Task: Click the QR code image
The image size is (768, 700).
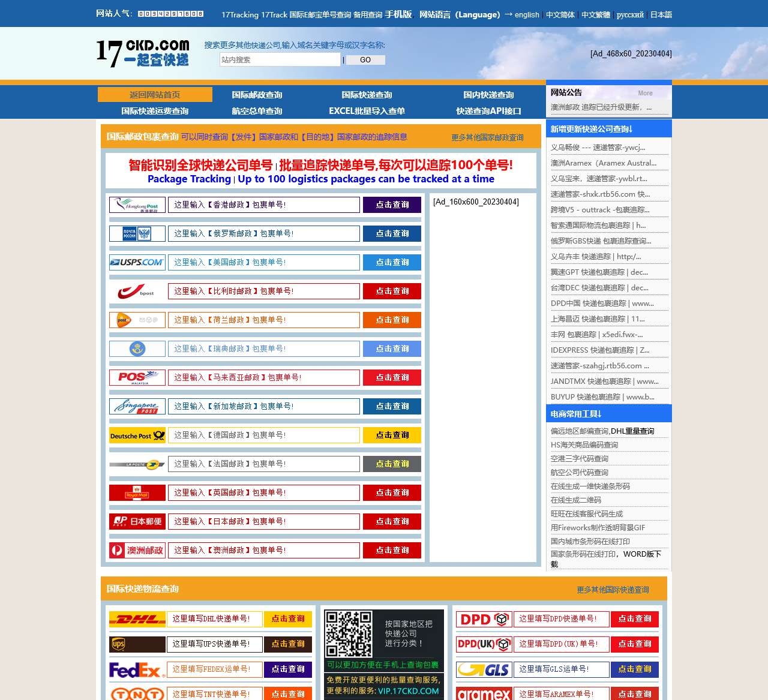Action: (x=348, y=633)
